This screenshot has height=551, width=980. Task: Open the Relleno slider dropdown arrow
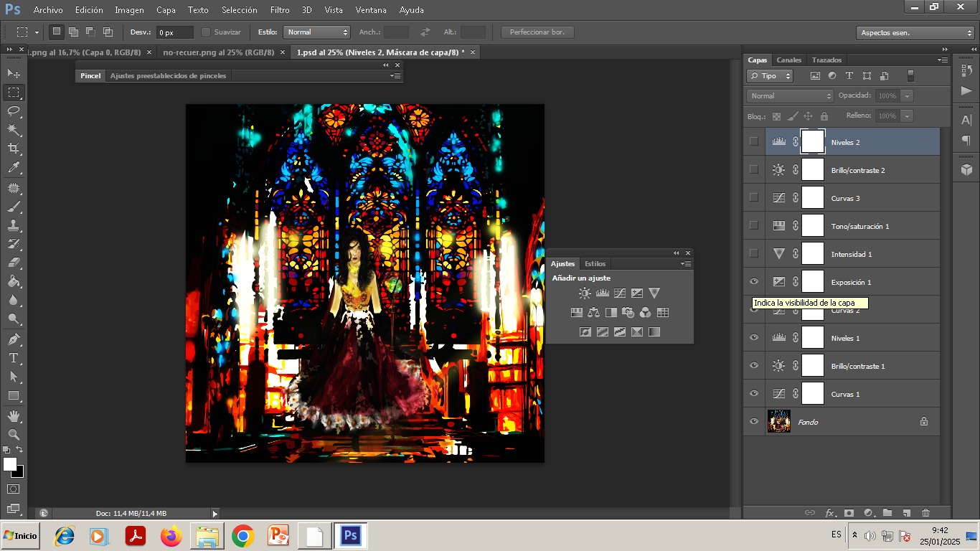pos(908,116)
